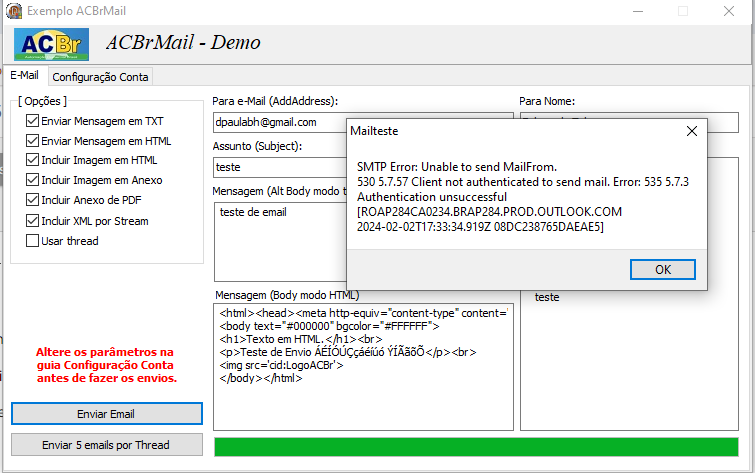Toggle Incluir Anexo de PDF option

(32, 199)
